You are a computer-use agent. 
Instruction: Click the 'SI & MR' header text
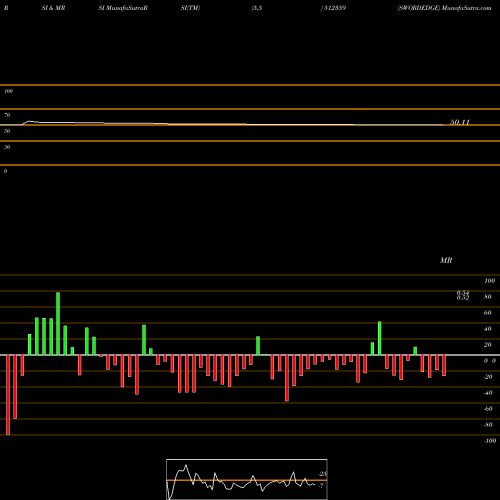53,8
